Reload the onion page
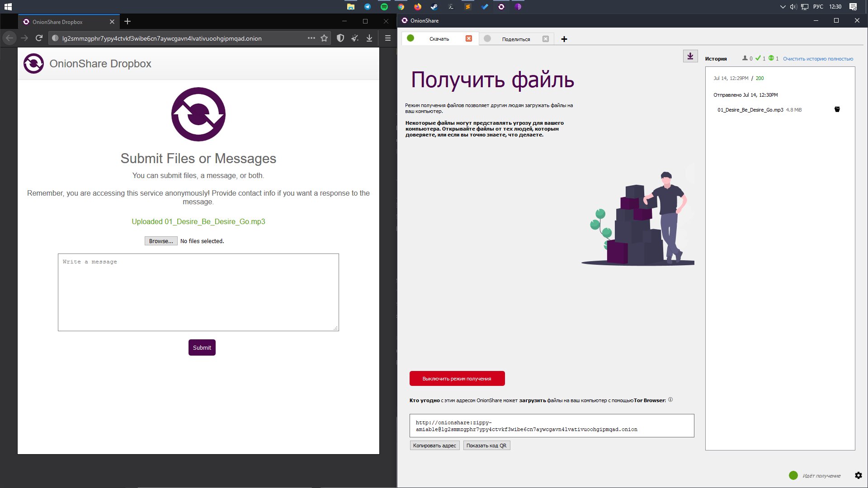 point(39,38)
